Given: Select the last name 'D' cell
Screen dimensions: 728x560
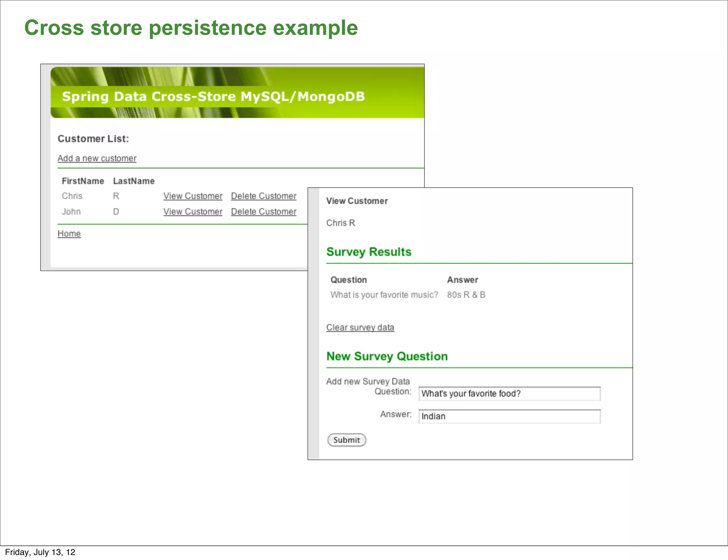Looking at the screenshot, I should click(116, 211).
